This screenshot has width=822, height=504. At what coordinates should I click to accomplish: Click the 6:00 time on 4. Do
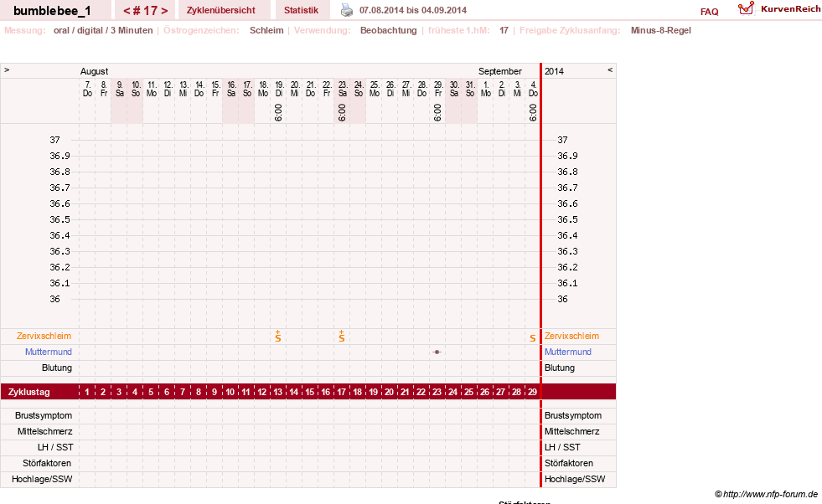533,112
